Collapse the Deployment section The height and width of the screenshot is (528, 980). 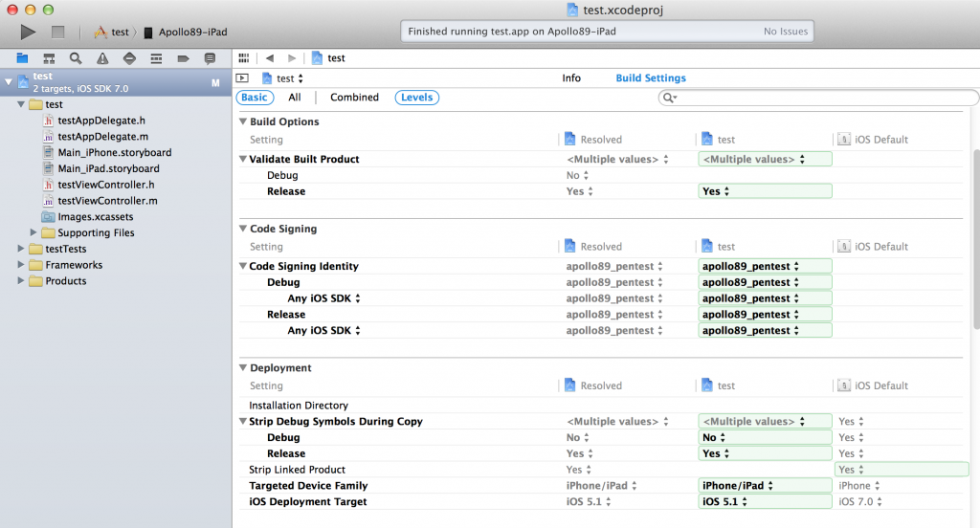tap(243, 367)
